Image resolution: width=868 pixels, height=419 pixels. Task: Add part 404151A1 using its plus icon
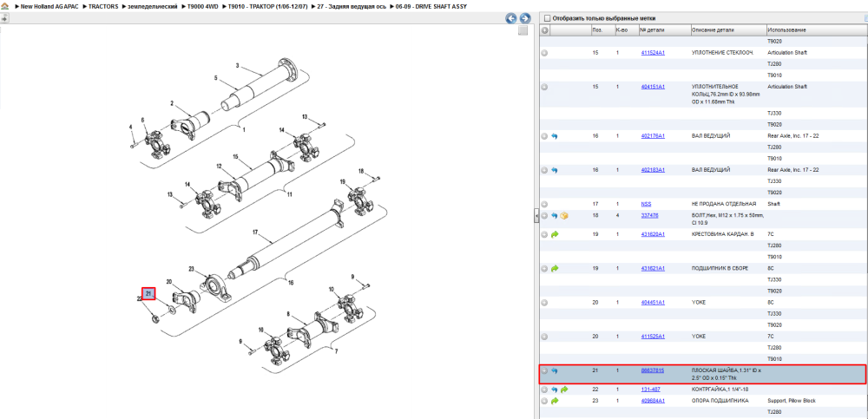click(545, 87)
